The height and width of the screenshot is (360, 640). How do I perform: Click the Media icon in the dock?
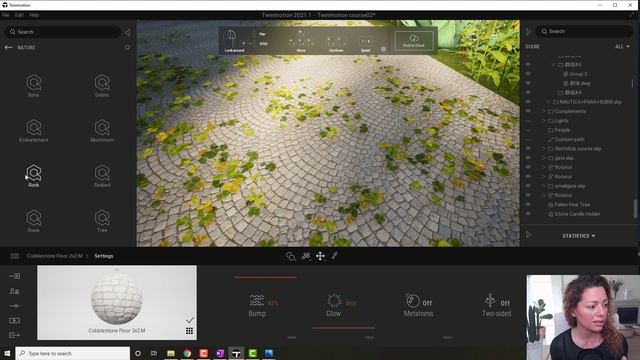click(x=14, y=320)
